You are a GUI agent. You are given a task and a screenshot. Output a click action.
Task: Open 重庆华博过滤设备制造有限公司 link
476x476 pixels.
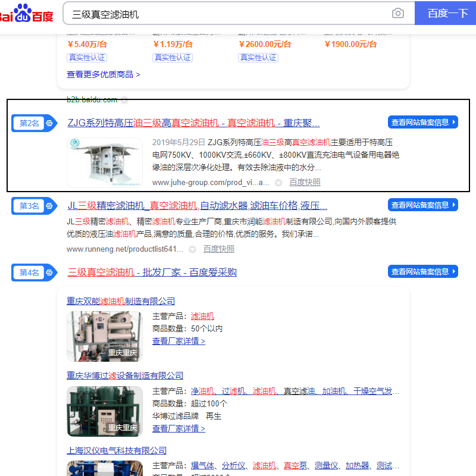tap(125, 376)
